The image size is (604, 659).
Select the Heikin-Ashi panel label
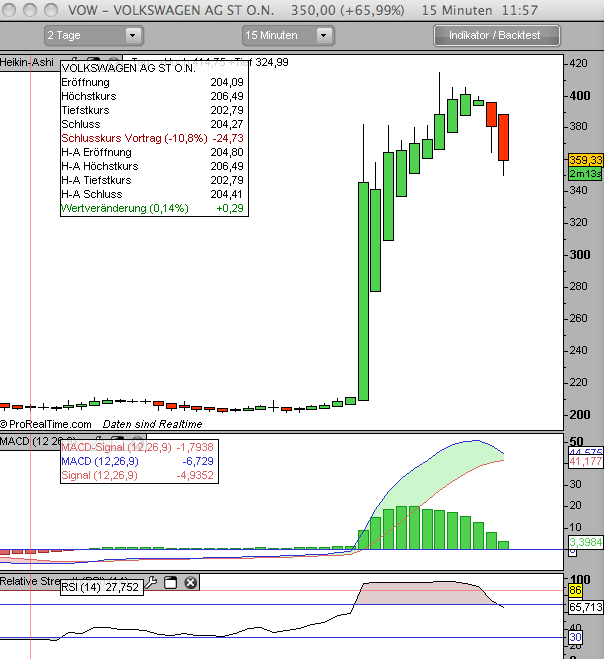(x=27, y=62)
